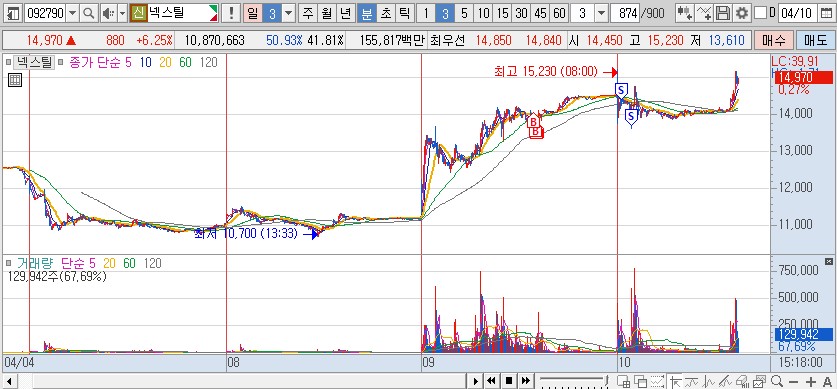This screenshot has width=837, height=389.
Task: Click the dotted line chart icon at bottom
Action: point(658,381)
